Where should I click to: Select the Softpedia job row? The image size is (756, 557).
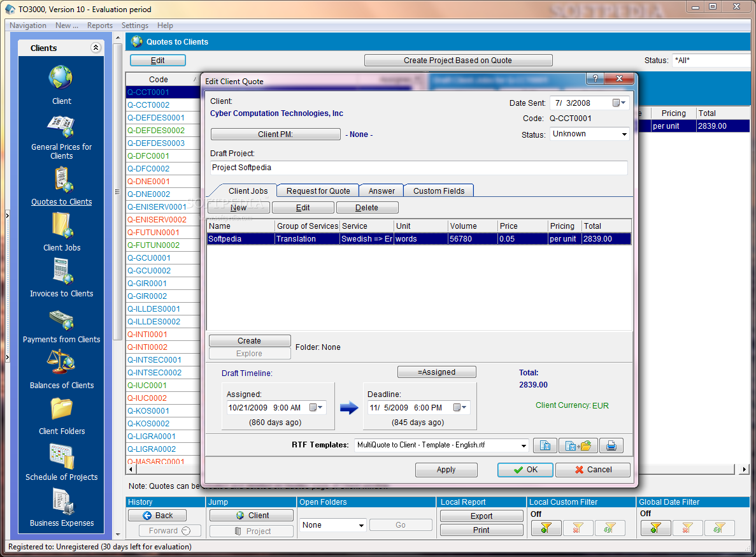[419, 239]
